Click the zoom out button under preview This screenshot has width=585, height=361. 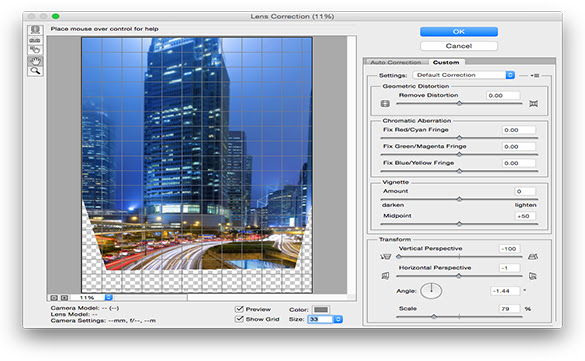(x=54, y=298)
